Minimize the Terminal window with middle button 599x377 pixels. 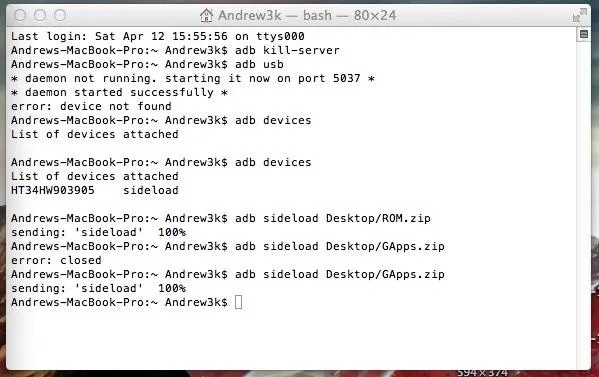tap(40, 16)
